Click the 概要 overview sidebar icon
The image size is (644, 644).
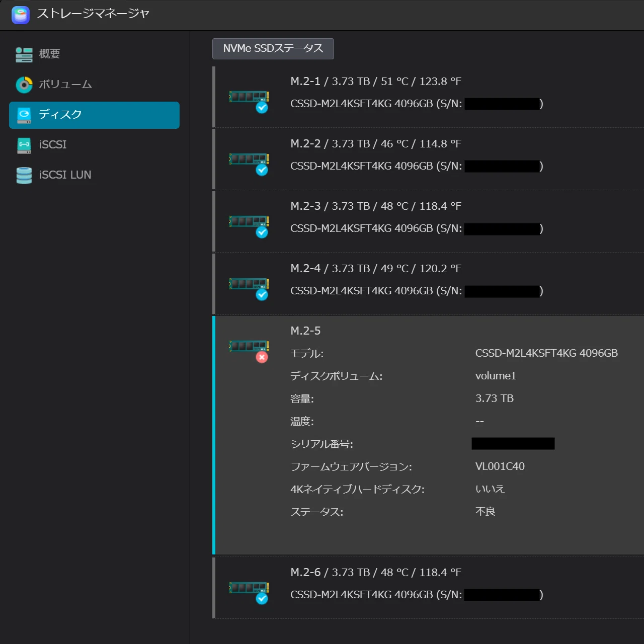[24, 54]
